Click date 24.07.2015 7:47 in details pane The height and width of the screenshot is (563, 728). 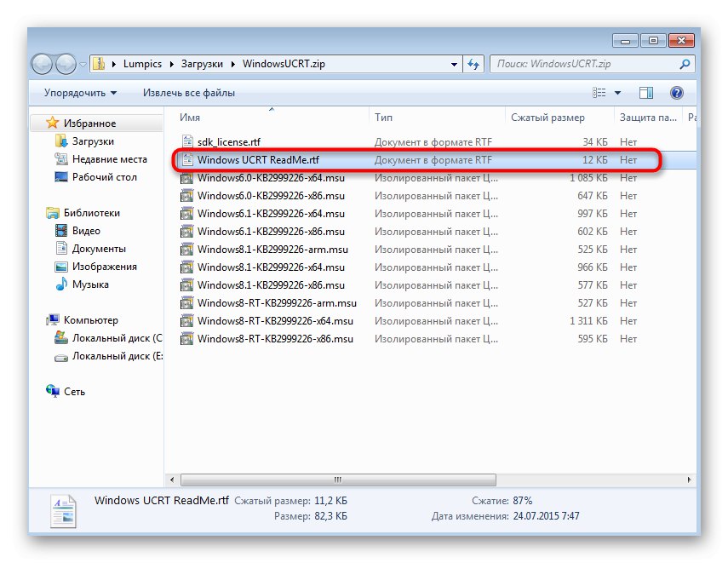pyautogui.click(x=546, y=516)
